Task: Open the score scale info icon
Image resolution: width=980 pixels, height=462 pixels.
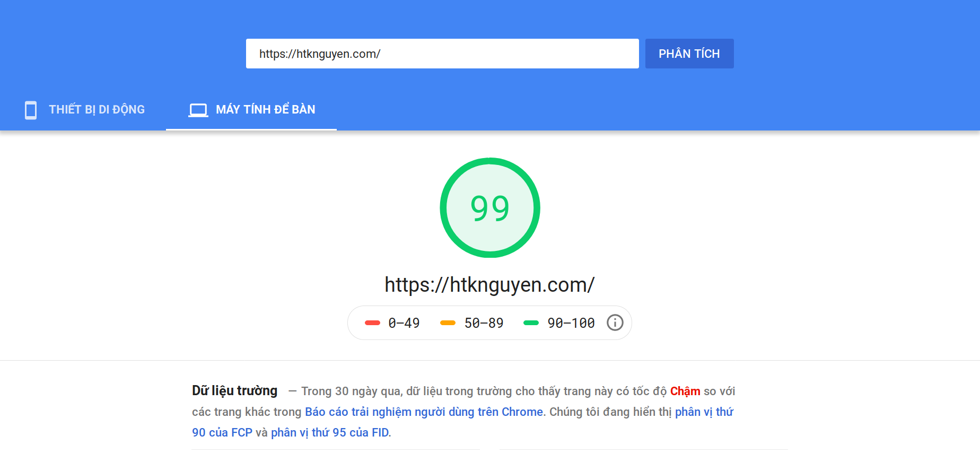Action: [x=615, y=322]
